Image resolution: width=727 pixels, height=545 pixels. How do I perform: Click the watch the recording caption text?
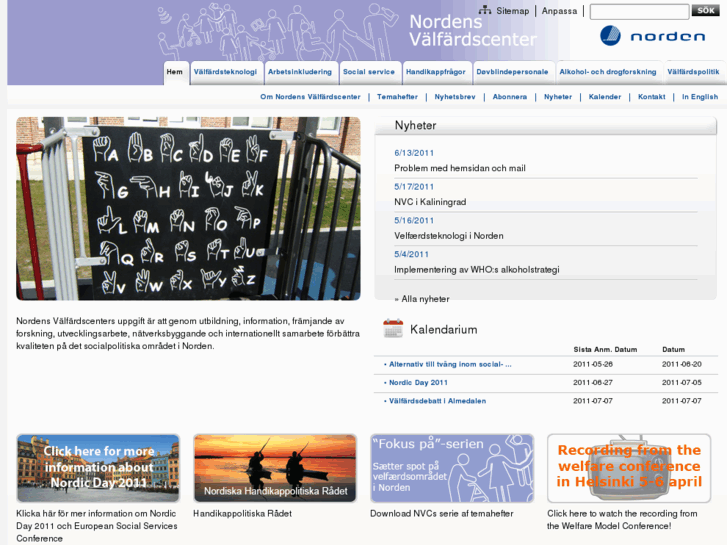[622, 520]
